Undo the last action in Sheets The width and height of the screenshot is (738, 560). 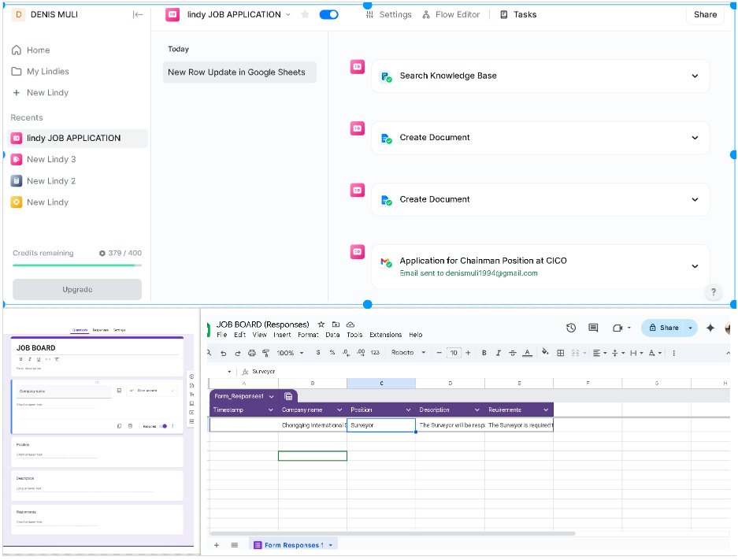pos(223,353)
